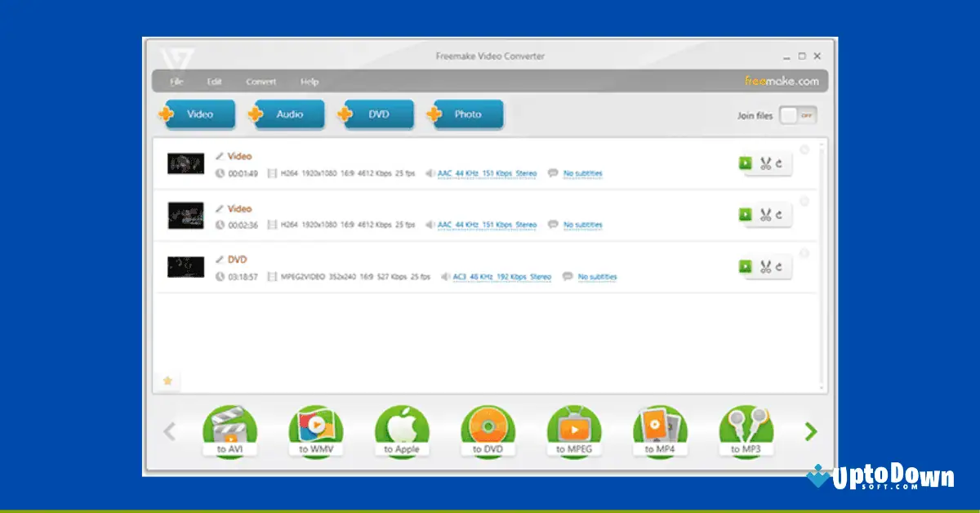Toggle the Join files switch on

[x=798, y=116]
